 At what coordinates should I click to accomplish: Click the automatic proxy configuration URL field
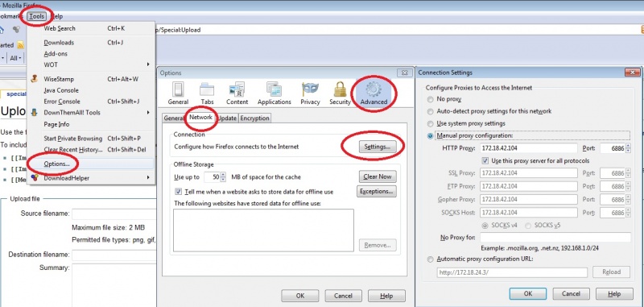(x=512, y=272)
